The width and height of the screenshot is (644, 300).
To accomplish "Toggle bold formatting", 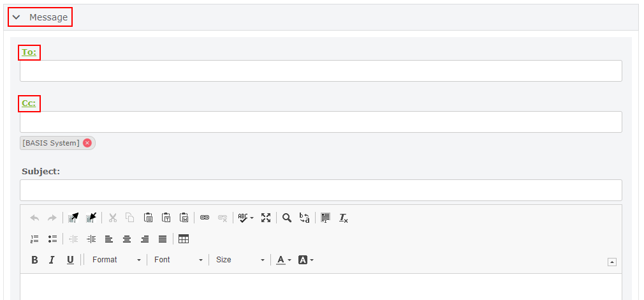I will tap(34, 260).
